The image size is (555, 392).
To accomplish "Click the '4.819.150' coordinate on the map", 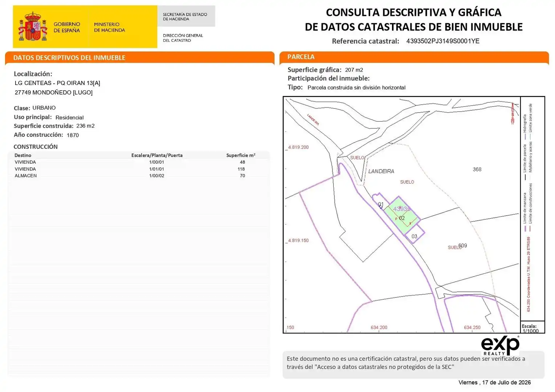I will coord(298,241).
